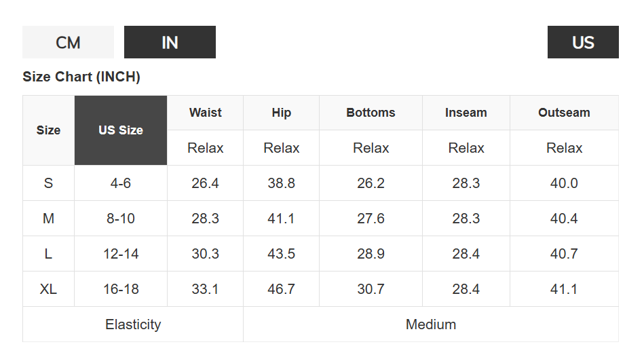The image size is (644, 355).
Task: Click the Inseam column header
Action: click(x=466, y=113)
